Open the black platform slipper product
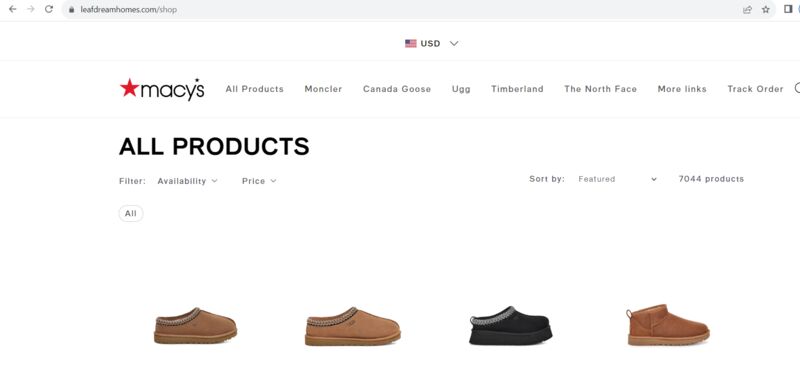 (x=510, y=325)
